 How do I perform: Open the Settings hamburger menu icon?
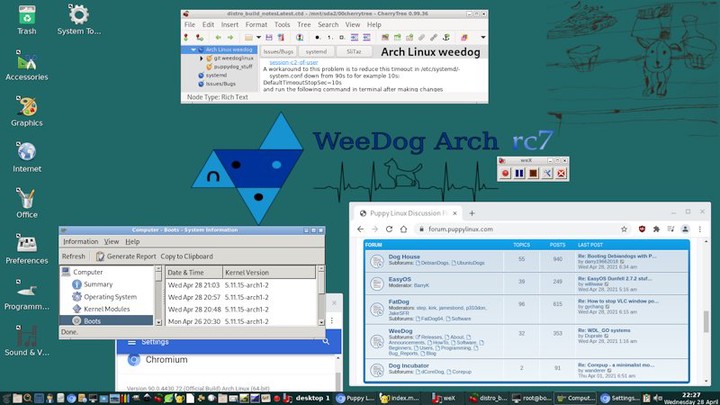[132, 342]
